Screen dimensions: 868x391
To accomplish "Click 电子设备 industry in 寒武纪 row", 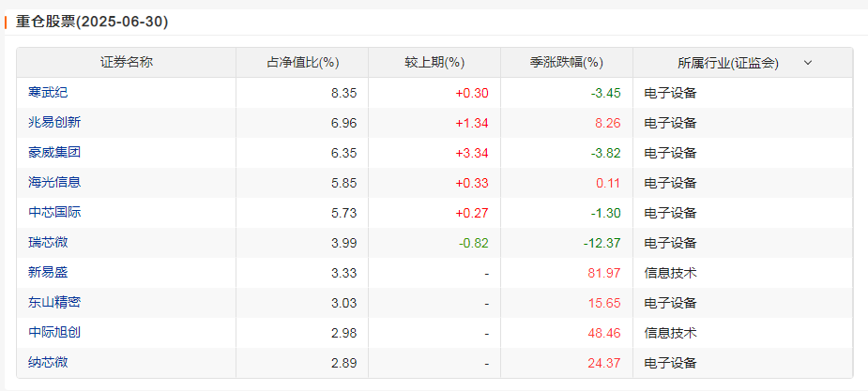I will (x=670, y=93).
